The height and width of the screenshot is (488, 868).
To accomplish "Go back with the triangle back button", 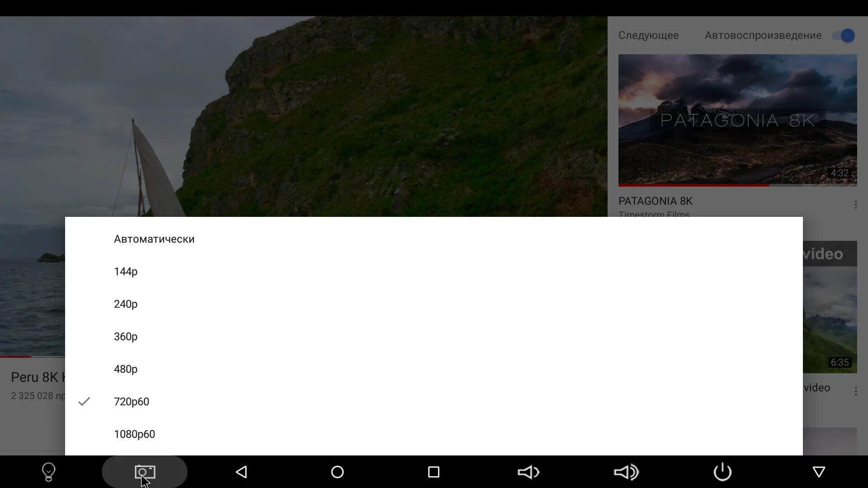I will [x=241, y=472].
